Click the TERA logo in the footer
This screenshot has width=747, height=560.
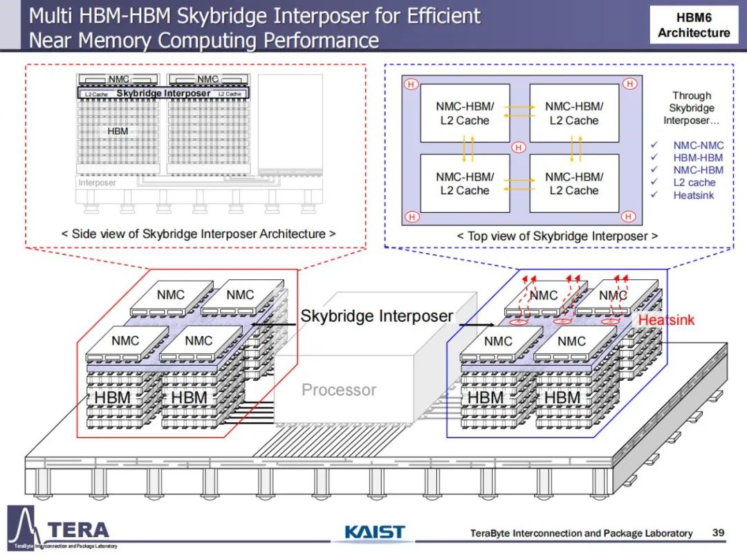click(x=62, y=529)
